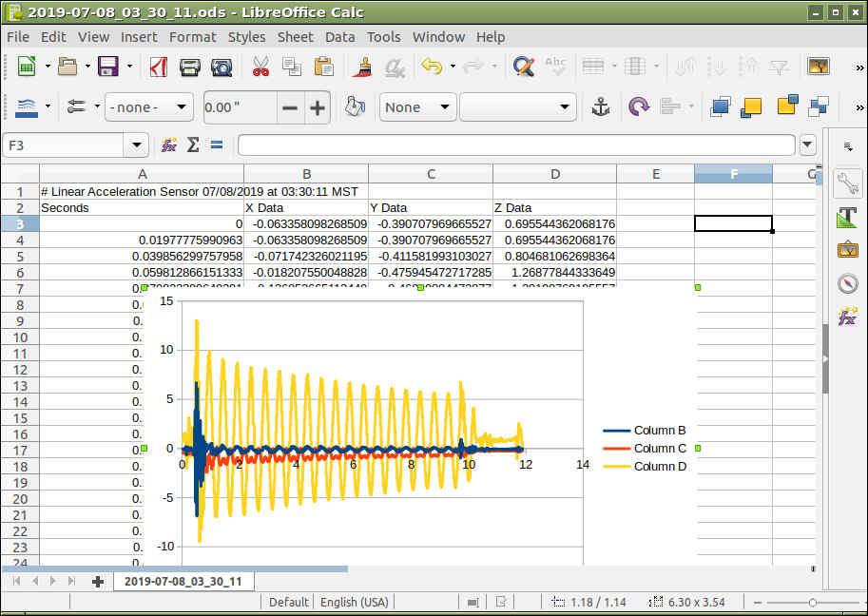Screen dimensions: 868x616
Task: Click the Bring to Front icon
Action: click(x=721, y=107)
